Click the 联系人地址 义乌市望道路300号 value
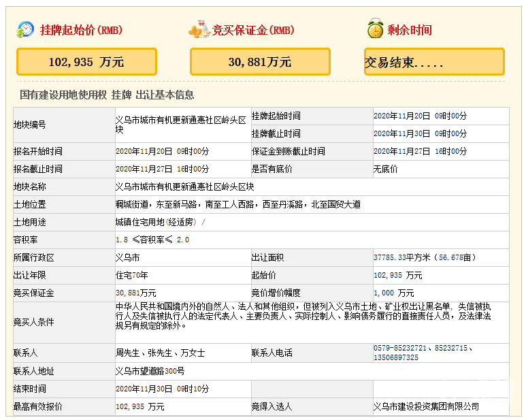 (x=150, y=371)
